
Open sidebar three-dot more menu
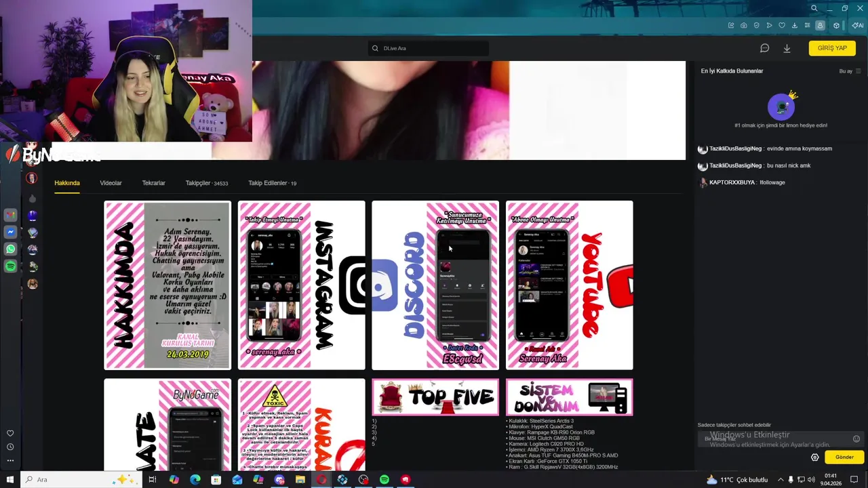(x=10, y=460)
